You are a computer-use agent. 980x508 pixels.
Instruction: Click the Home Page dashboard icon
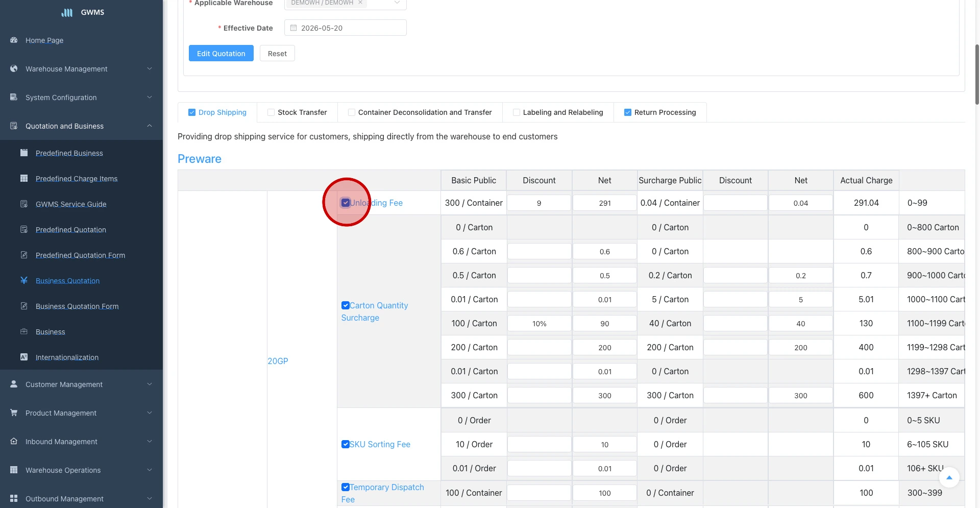(x=14, y=40)
